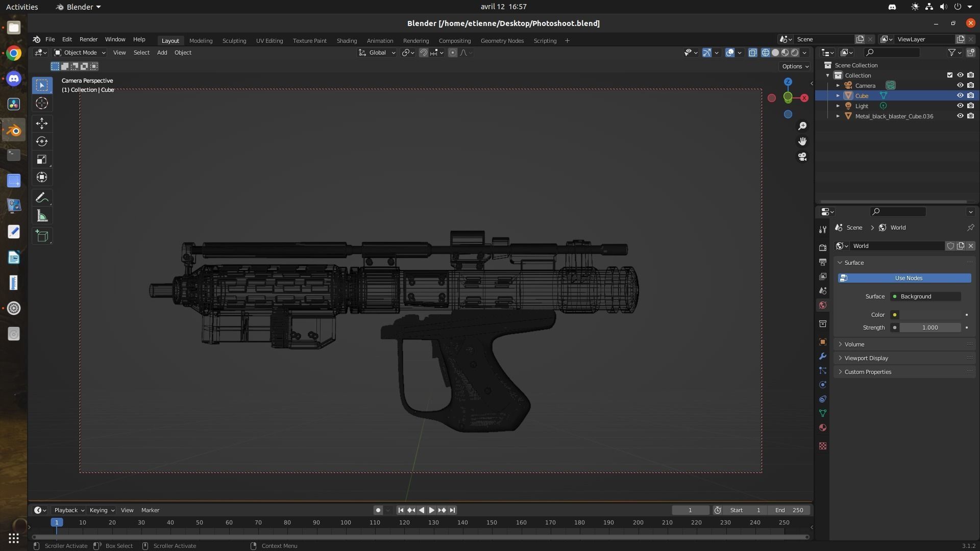Collapse the Volume section in World properties
The height and width of the screenshot is (551, 980).
853,344
